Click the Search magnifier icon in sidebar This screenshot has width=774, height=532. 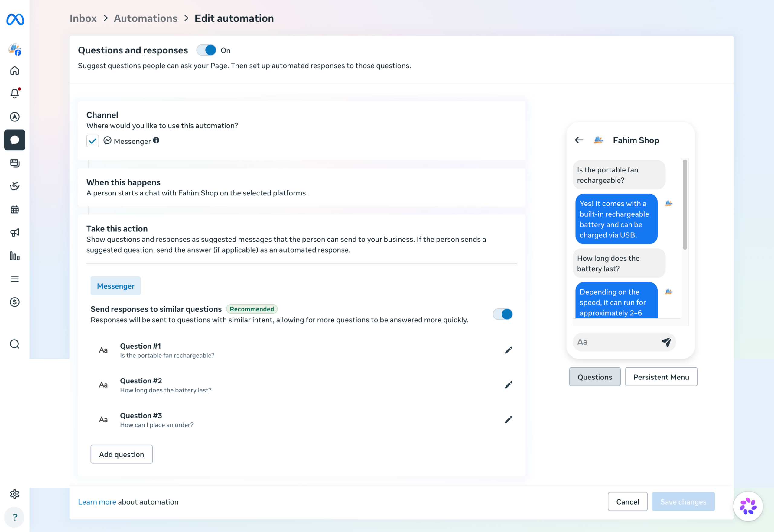[15, 344]
